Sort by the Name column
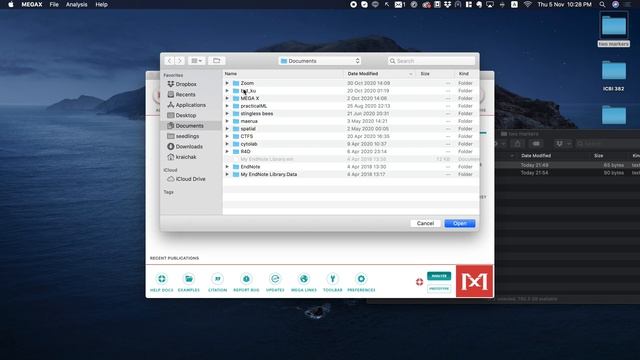This screenshot has height=360, width=640. pos(283,74)
